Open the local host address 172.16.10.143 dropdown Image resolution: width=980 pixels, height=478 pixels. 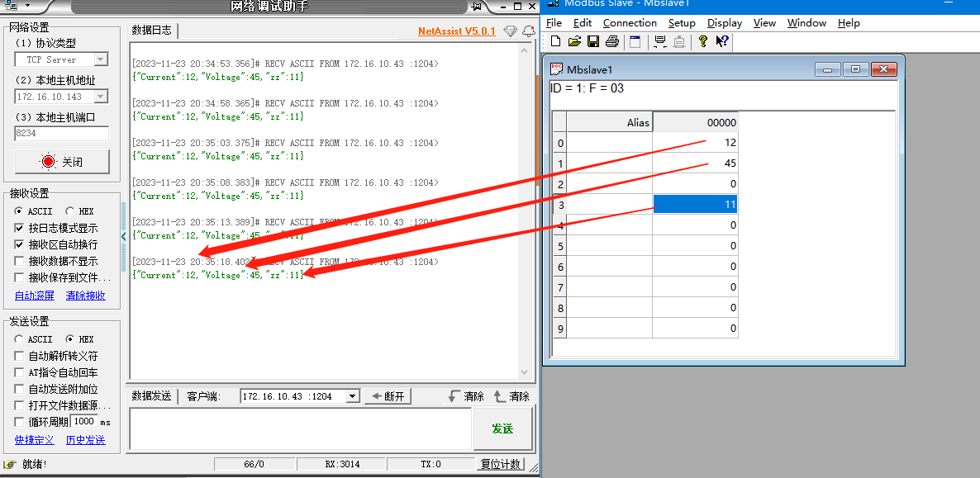pyautogui.click(x=101, y=97)
